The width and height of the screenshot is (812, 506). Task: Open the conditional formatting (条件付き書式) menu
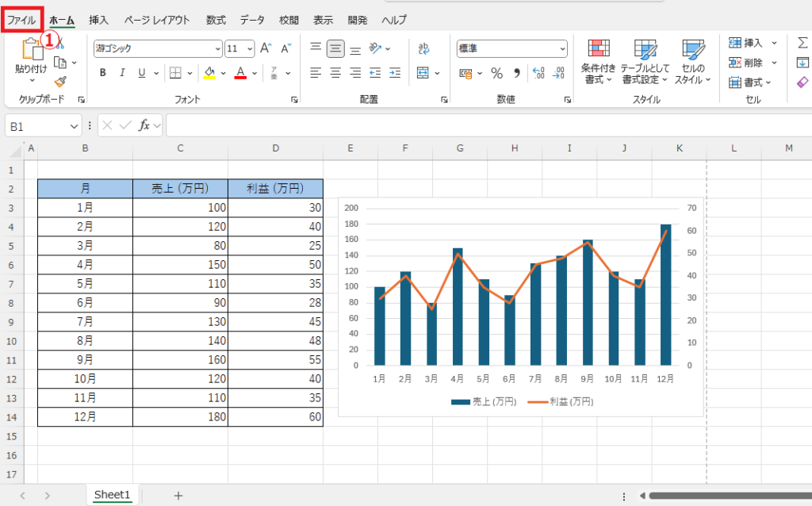tap(598, 62)
